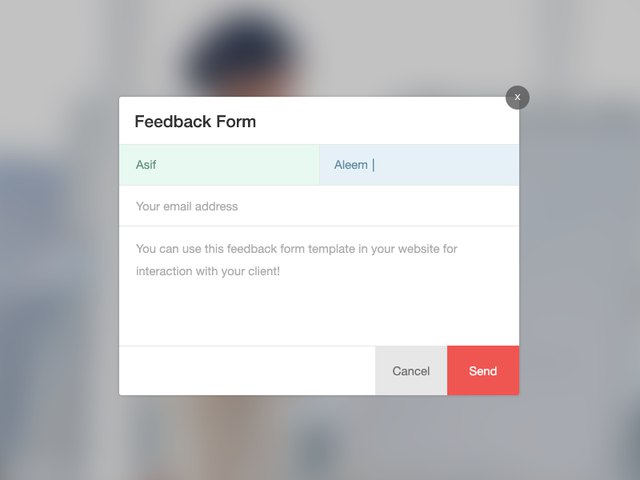The height and width of the screenshot is (480, 640).
Task: Click the placeholder line 'interaction with your client!'
Action: [x=208, y=271]
